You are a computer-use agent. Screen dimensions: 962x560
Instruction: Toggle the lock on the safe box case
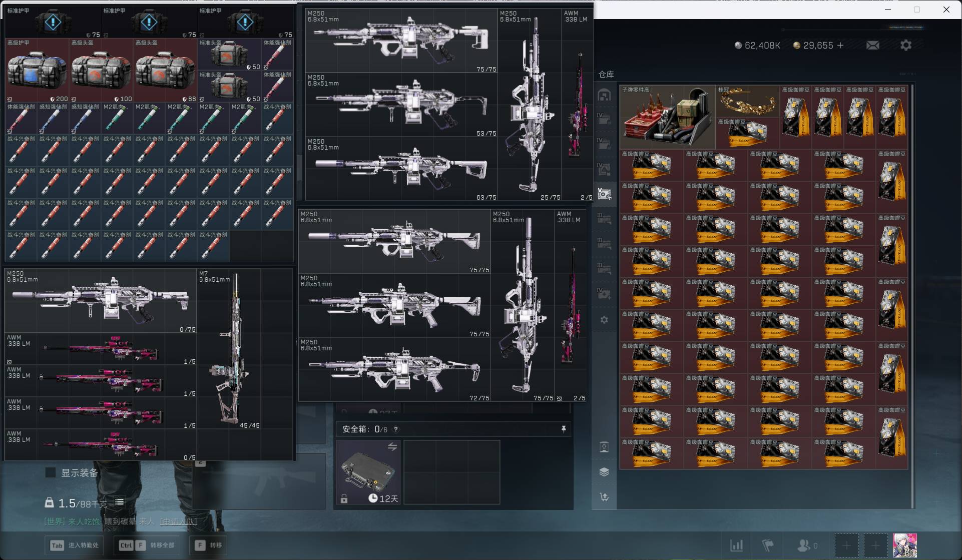click(344, 498)
